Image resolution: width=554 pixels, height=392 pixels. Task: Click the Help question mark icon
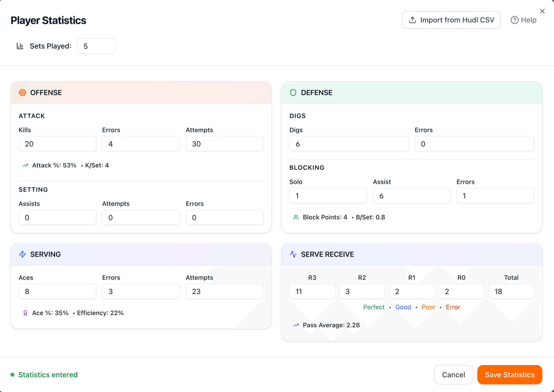514,20
